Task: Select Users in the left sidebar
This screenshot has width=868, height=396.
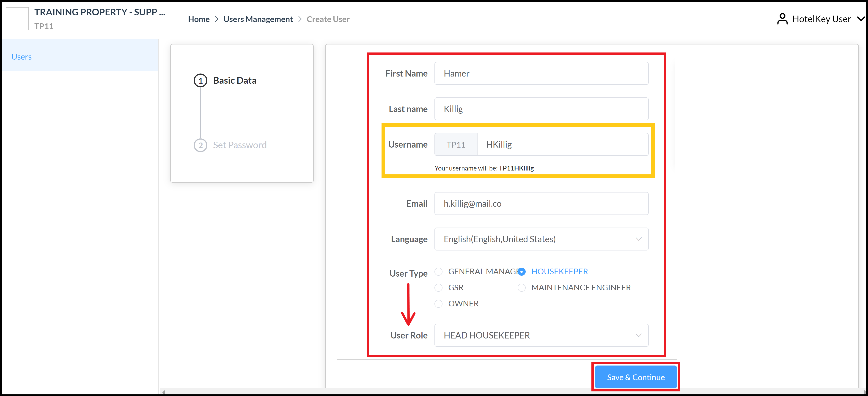Action: pyautogui.click(x=22, y=56)
